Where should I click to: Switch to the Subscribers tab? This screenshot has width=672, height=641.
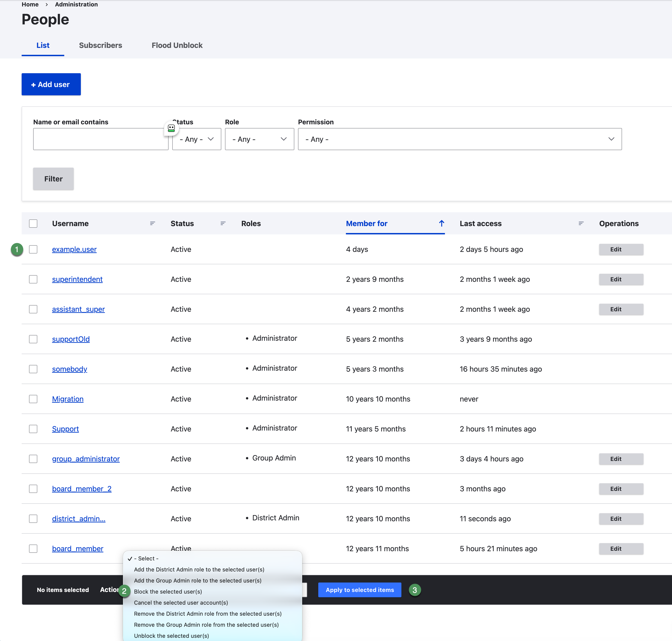(x=100, y=45)
